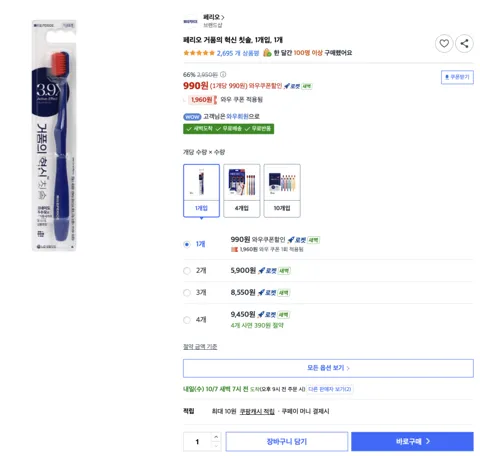Add to cart with 장바구니 담기
This screenshot has width=480, height=456.
coord(287,442)
